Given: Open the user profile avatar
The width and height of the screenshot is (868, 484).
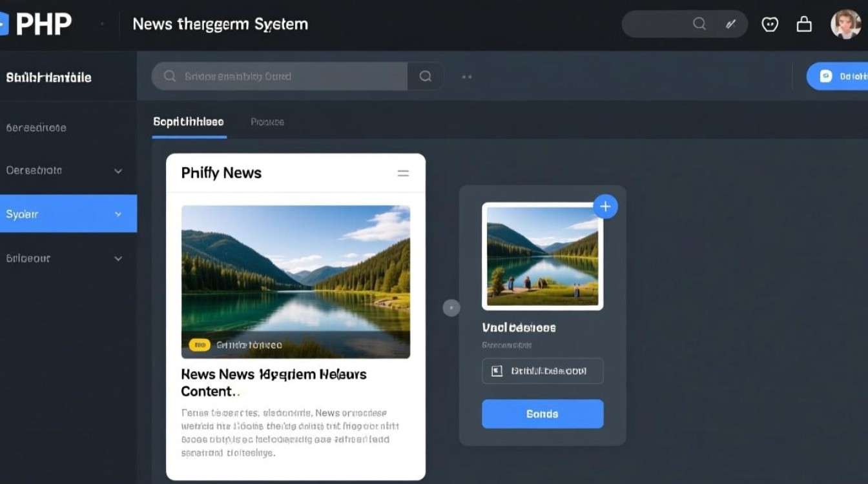Looking at the screenshot, I should 845,25.
